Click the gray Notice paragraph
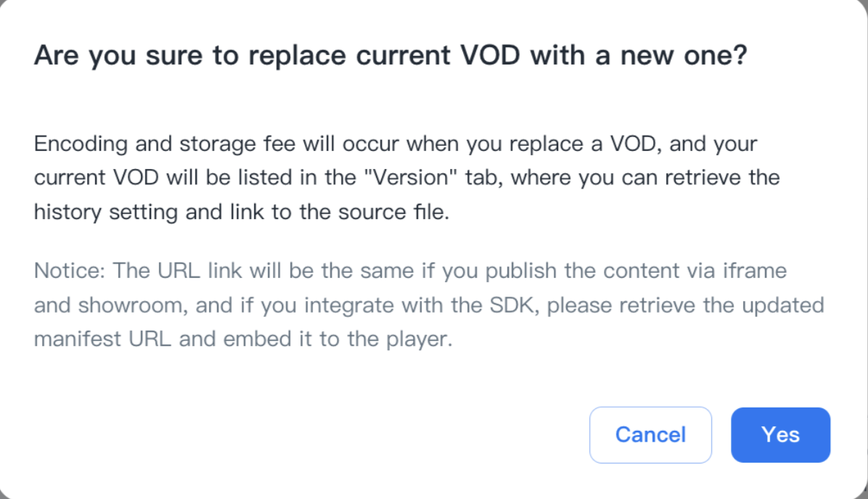The width and height of the screenshot is (868, 499). tap(428, 305)
